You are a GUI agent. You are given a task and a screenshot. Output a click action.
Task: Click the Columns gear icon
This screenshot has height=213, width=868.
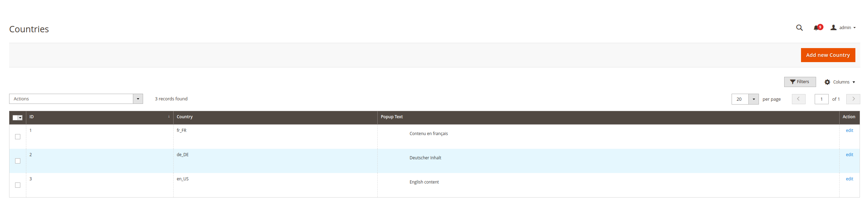(x=827, y=82)
